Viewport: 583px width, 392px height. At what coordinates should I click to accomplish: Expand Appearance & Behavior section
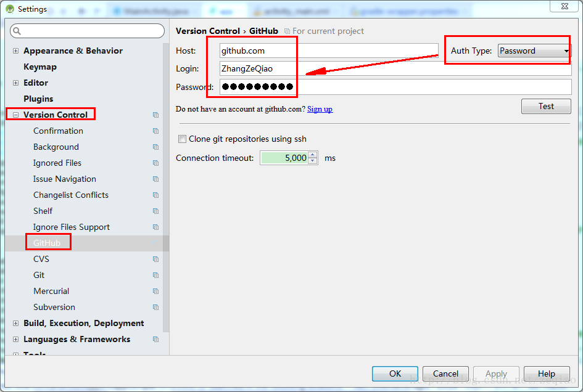click(15, 51)
